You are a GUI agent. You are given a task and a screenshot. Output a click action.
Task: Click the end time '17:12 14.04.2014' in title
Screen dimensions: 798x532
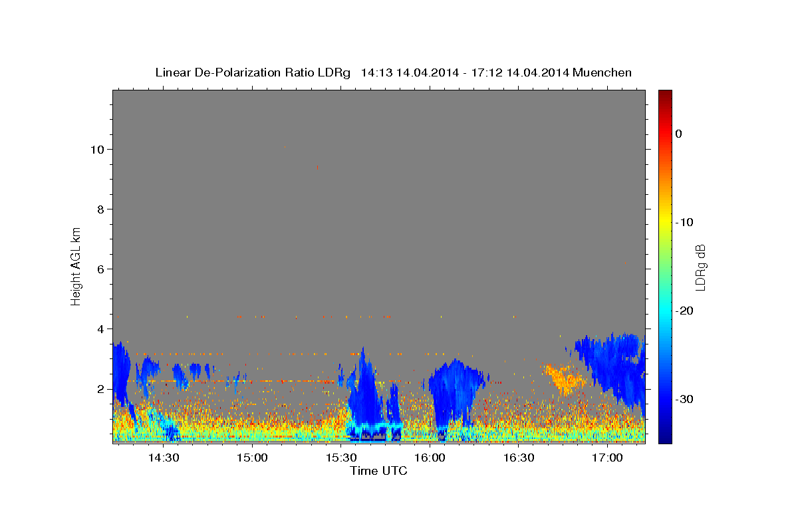[x=520, y=72]
